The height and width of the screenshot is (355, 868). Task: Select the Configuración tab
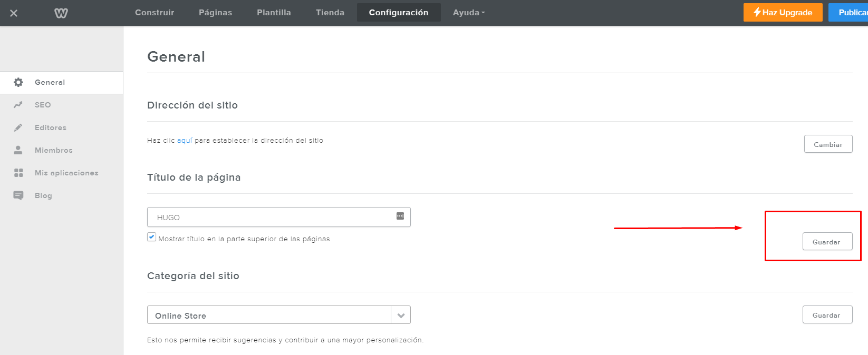(399, 13)
